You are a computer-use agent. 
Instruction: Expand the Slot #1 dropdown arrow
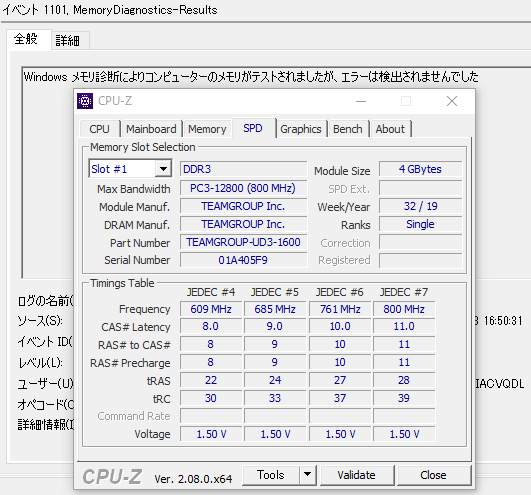click(x=163, y=169)
